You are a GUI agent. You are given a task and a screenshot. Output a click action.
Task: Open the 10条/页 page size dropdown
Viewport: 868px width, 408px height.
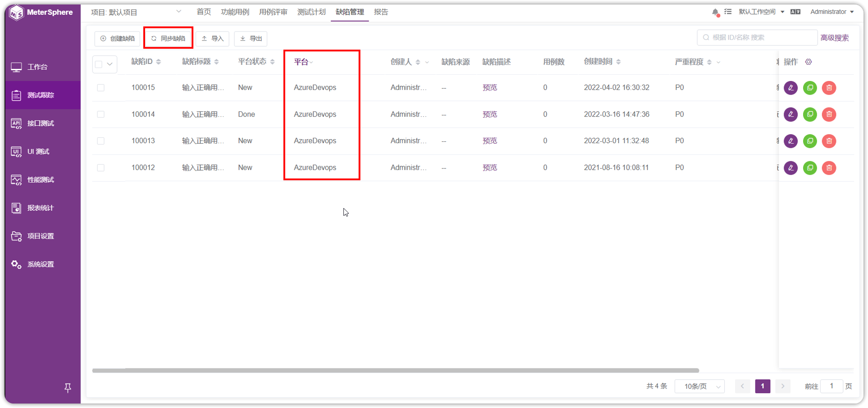699,386
